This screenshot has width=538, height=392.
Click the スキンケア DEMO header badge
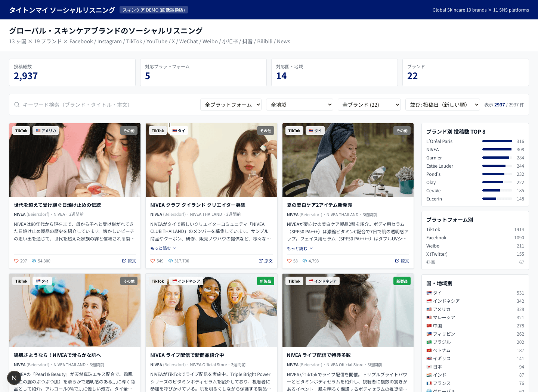[x=154, y=10]
